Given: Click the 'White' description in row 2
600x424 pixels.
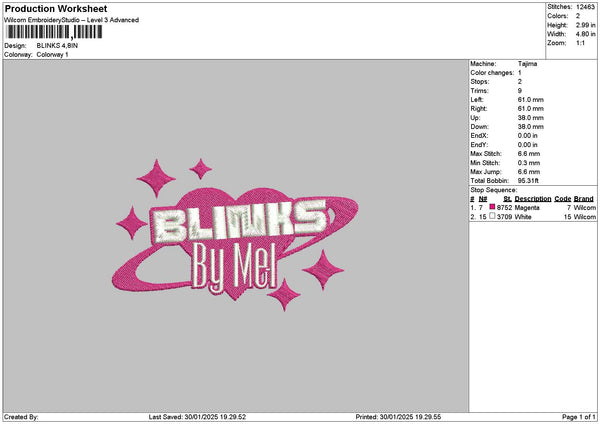Looking at the screenshot, I should point(523,217).
